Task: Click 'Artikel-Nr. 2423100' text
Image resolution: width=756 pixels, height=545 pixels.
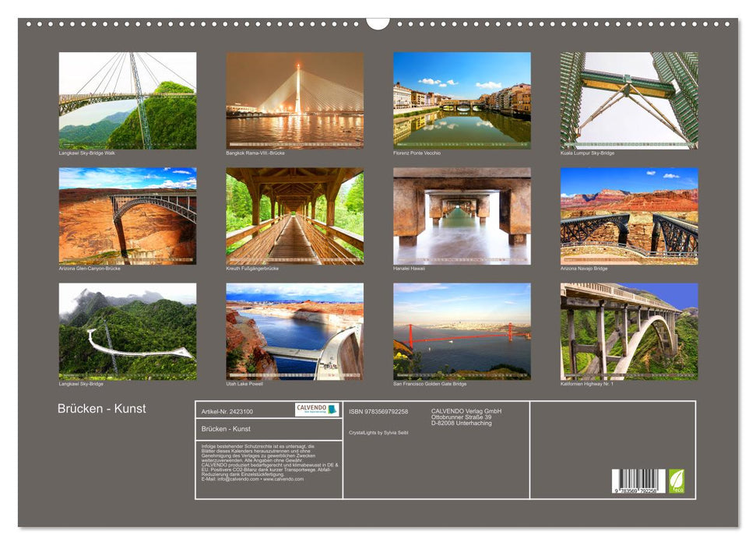Action: tap(227, 411)
